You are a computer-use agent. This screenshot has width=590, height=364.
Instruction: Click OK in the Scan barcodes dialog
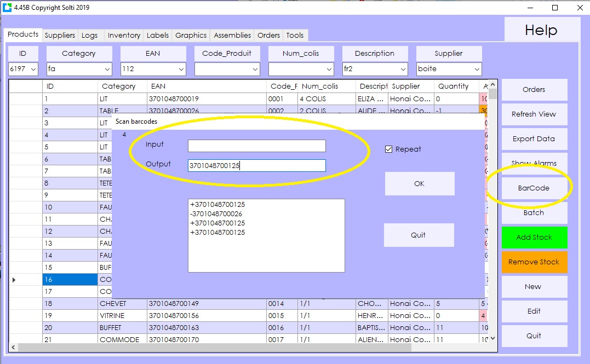click(x=419, y=183)
